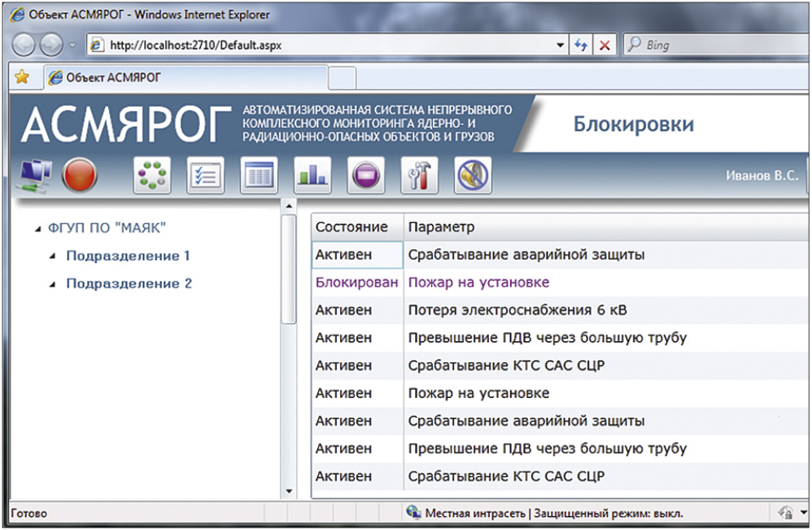Select black Пожар на установке row
Screen dimensions: 812x530
click(561, 393)
